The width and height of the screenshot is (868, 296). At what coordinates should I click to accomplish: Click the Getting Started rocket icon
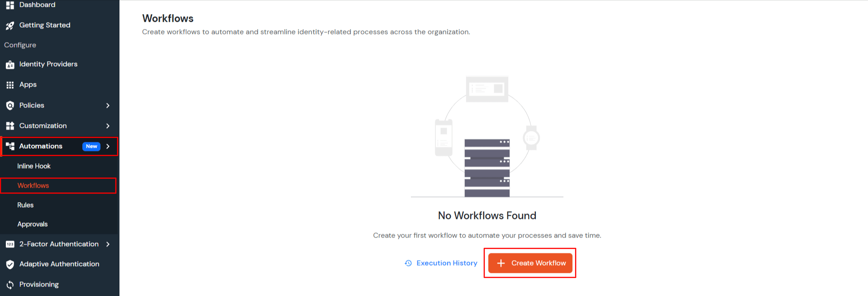coord(10,26)
